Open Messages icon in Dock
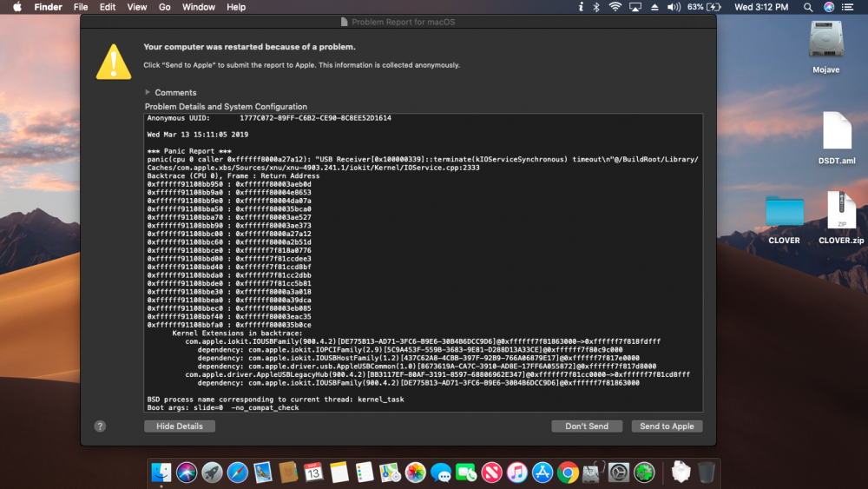The height and width of the screenshot is (489, 868). tap(441, 472)
